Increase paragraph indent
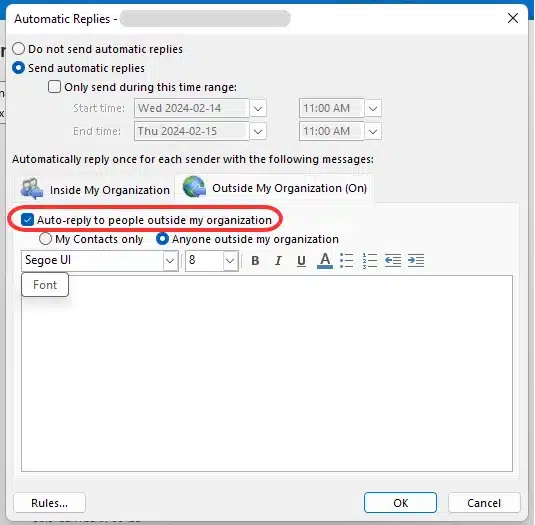 (x=416, y=261)
